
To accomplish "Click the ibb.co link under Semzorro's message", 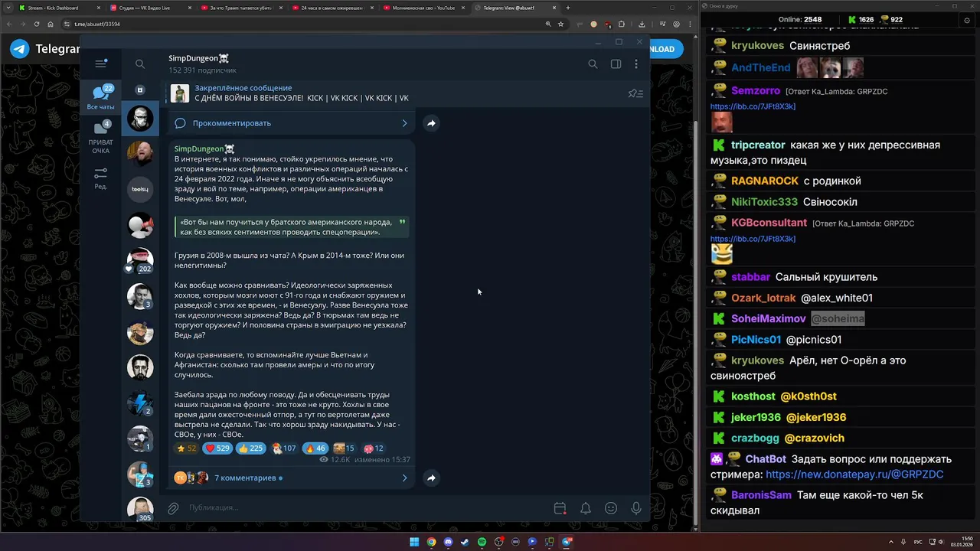I will (x=753, y=106).
